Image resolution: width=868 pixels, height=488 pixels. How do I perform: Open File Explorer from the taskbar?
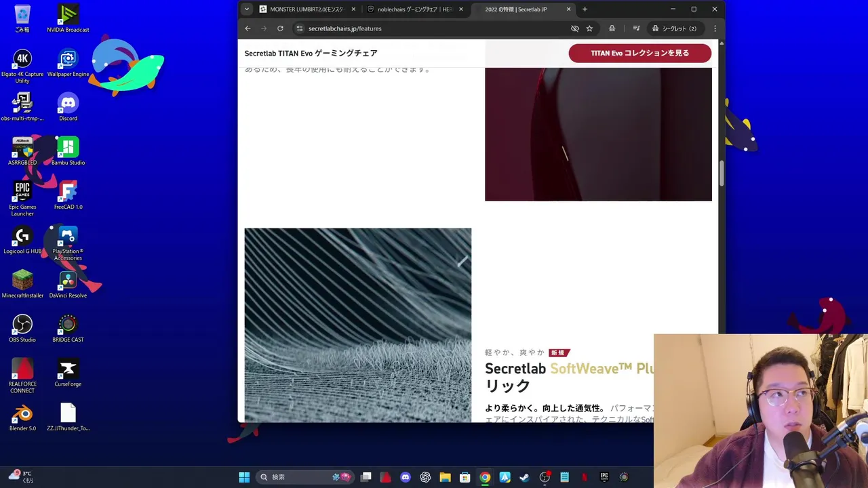(445, 477)
